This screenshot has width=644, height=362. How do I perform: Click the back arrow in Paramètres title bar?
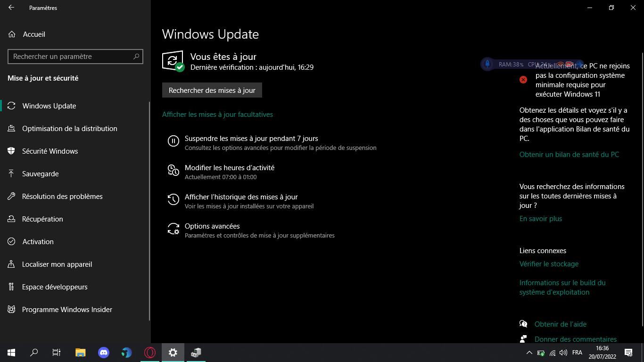pyautogui.click(x=11, y=8)
